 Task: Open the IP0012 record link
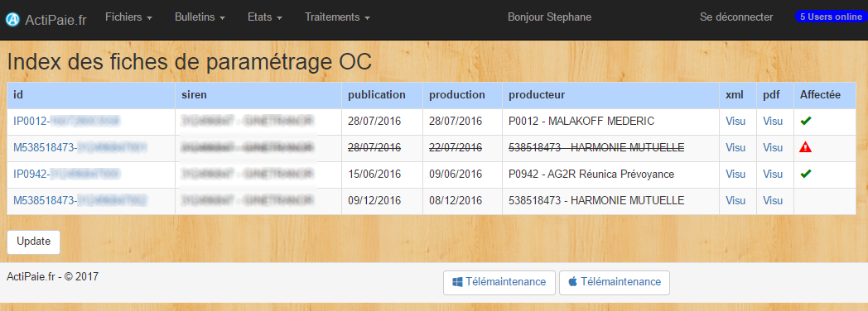tap(66, 121)
